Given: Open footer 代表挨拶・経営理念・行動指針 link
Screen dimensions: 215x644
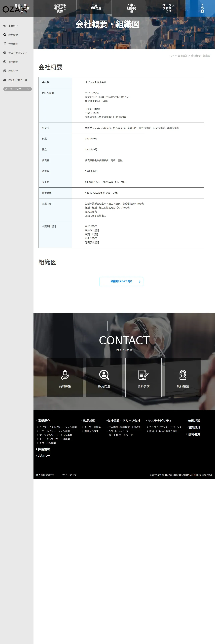Looking at the screenshot, I should pyautogui.click(x=125, y=427).
